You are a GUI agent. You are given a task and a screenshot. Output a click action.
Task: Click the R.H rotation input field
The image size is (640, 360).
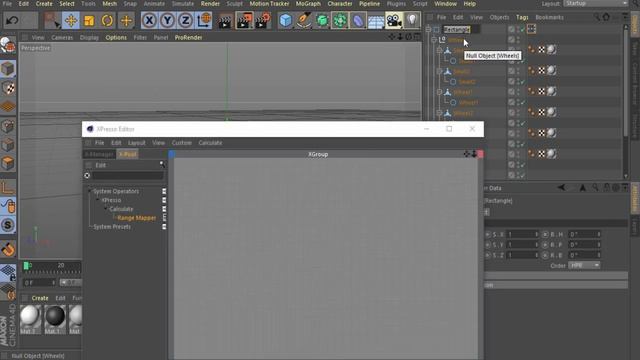pyautogui.click(x=584, y=234)
